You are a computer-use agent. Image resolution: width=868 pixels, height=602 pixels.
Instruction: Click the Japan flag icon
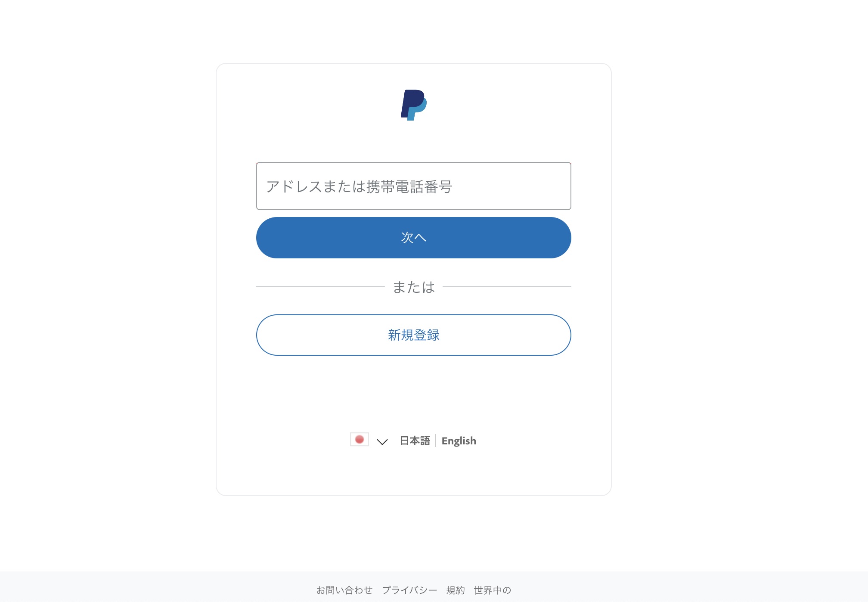(360, 439)
